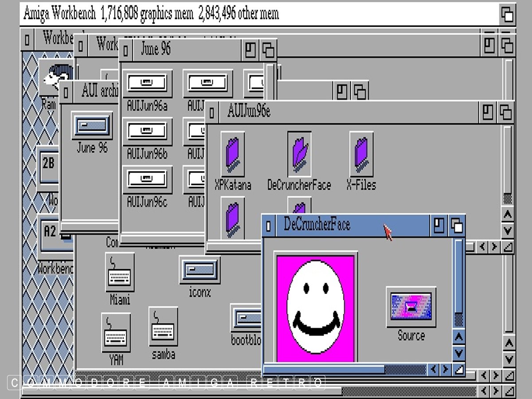This screenshot has height=399, width=532.
Task: Toggle zoom gadget of DeCruncherFace window
Action: pos(438,226)
